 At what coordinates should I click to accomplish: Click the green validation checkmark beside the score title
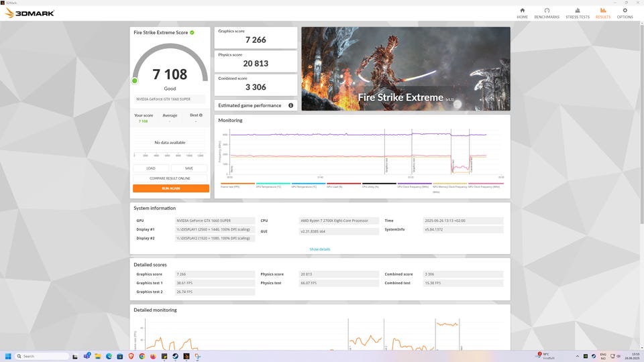[192, 32]
